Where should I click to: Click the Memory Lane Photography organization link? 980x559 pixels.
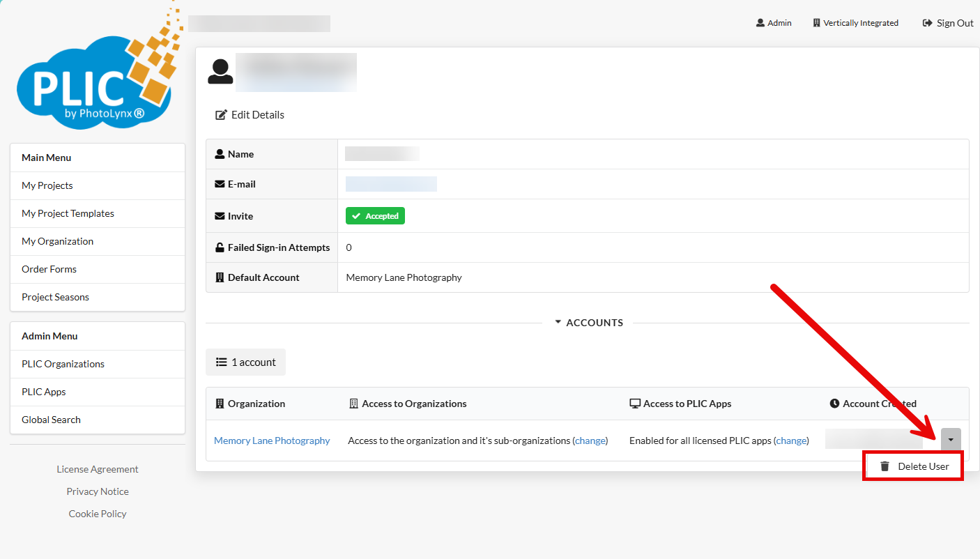[x=272, y=441]
